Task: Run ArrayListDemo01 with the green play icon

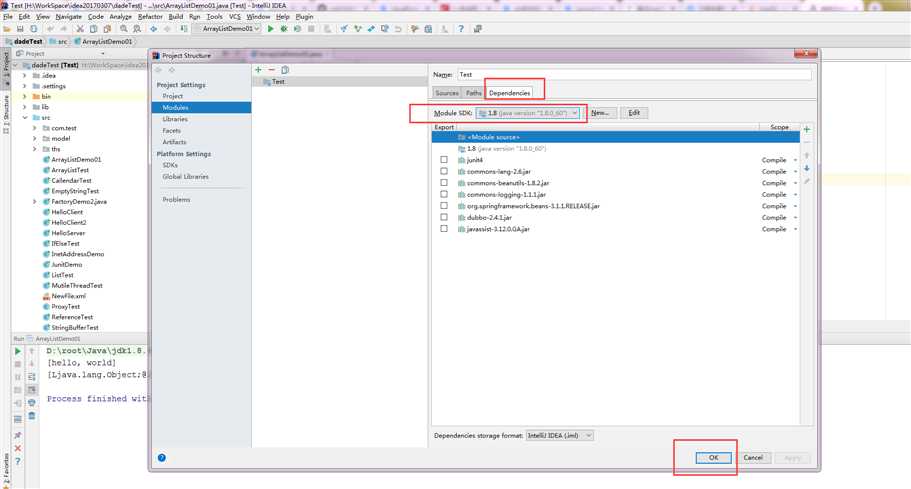Action: pyautogui.click(x=270, y=28)
